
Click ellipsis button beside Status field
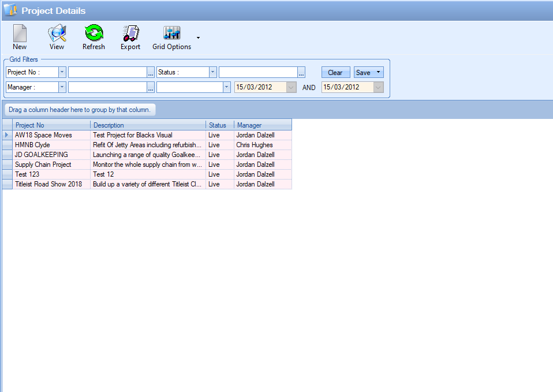coord(301,72)
